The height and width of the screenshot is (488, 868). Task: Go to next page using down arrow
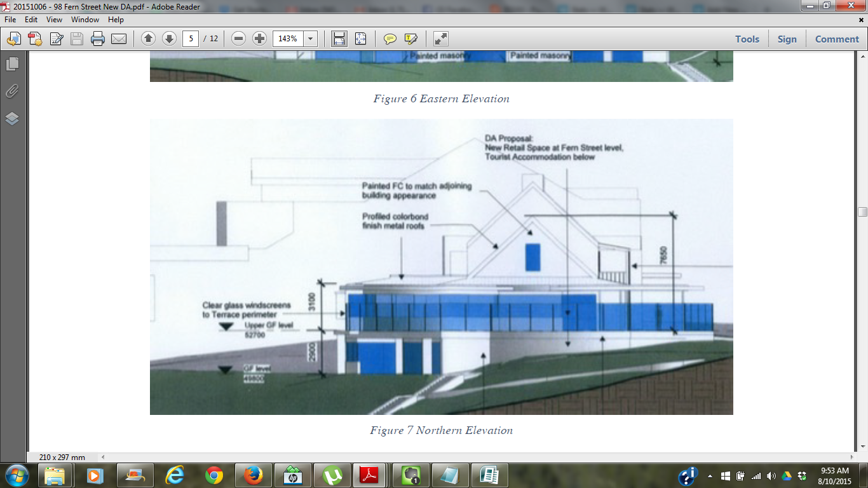coord(169,39)
